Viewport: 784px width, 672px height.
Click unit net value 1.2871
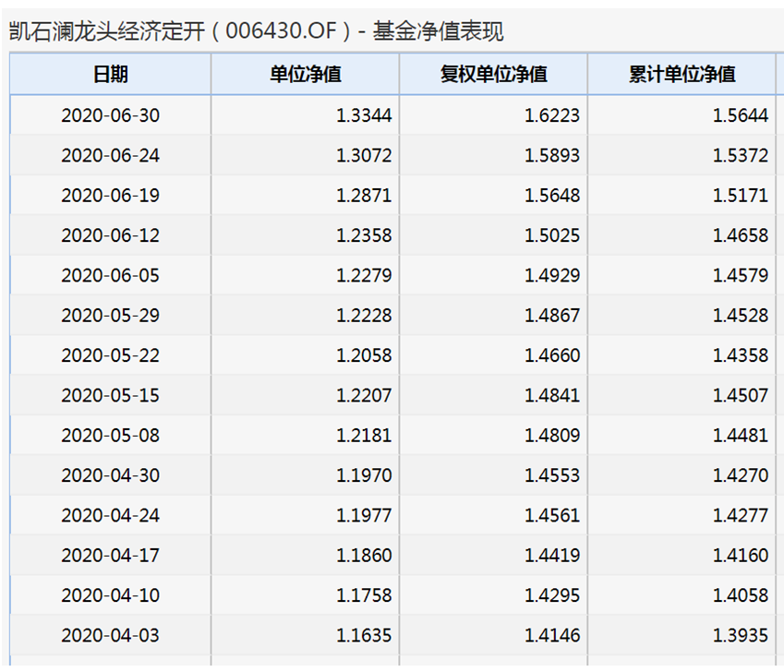364,196
